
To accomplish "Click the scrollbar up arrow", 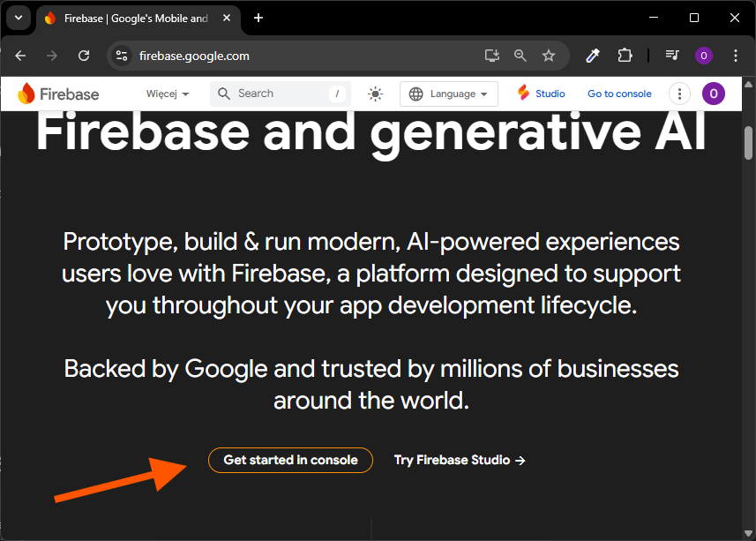I will [x=748, y=85].
